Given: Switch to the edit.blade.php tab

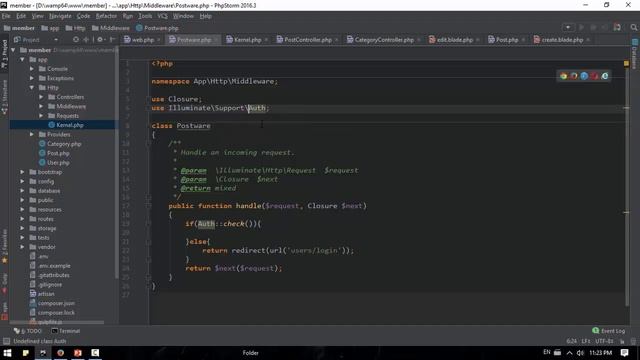Looking at the screenshot, I should click(454, 40).
